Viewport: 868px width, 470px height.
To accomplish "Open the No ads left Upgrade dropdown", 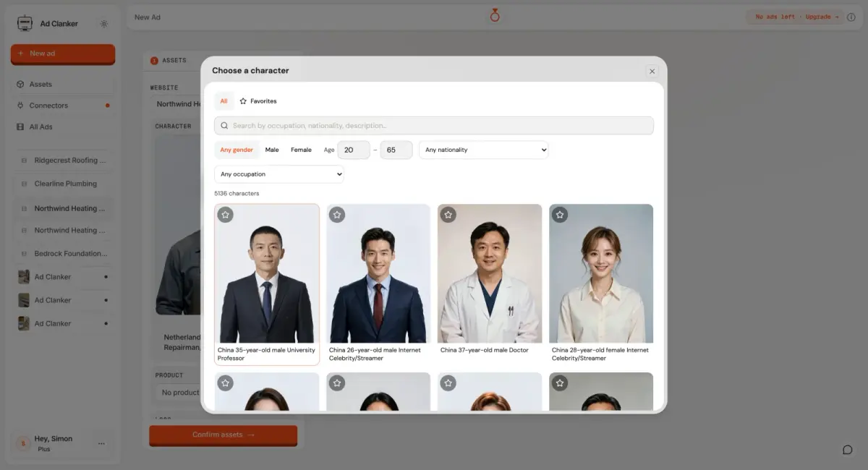I will pos(796,17).
